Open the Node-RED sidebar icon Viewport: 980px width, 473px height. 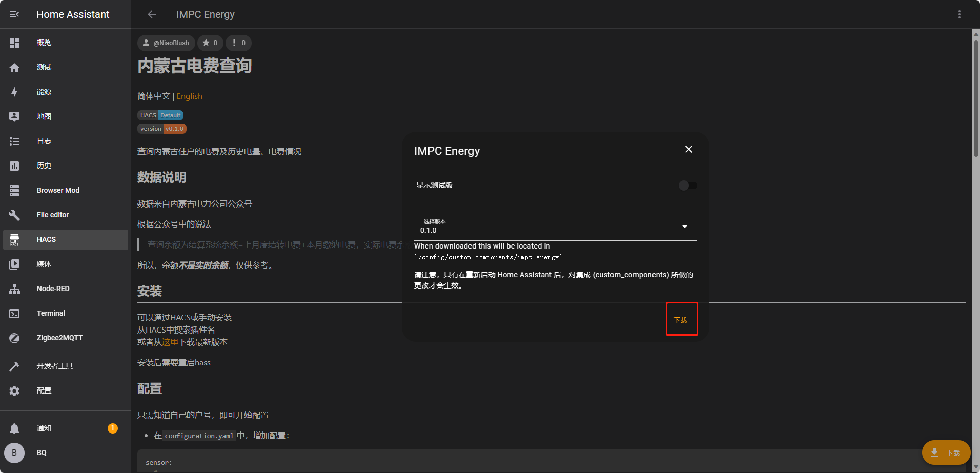coord(14,289)
